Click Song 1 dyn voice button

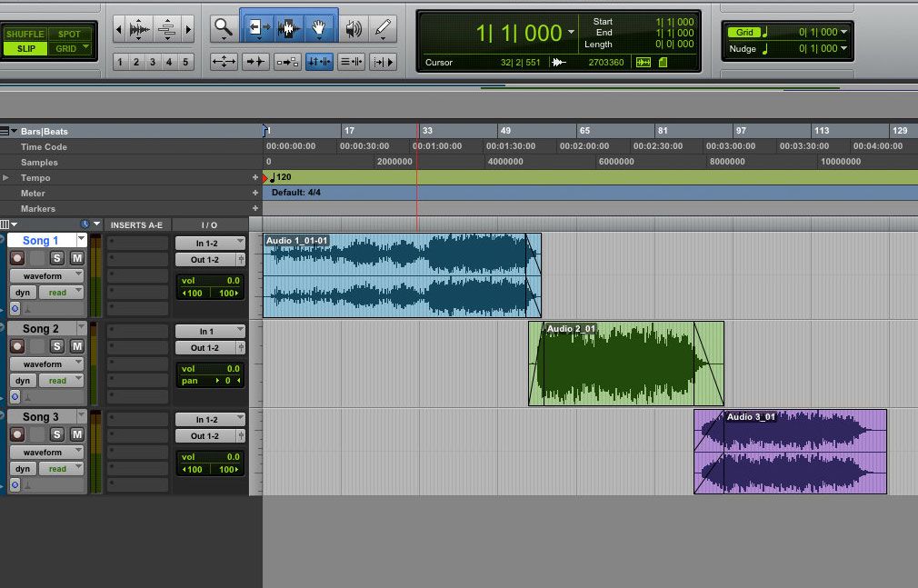pyautogui.click(x=23, y=293)
